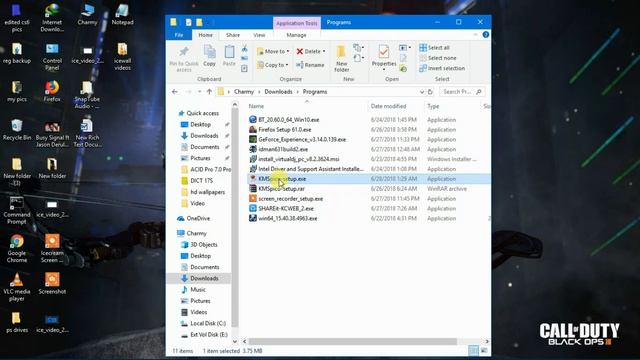Switch to Details view icon in status bar
The height and width of the screenshot is (360, 640).
pyautogui.click(x=473, y=351)
